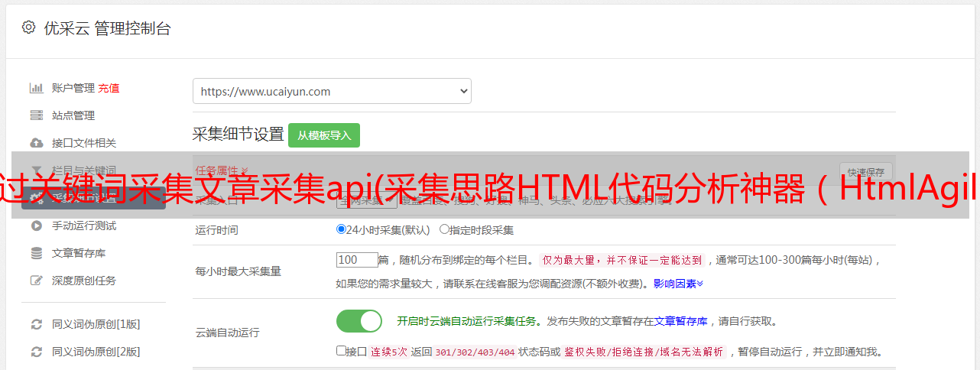Click the refresh icon for 同义词伪原创[1版]

[36, 324]
